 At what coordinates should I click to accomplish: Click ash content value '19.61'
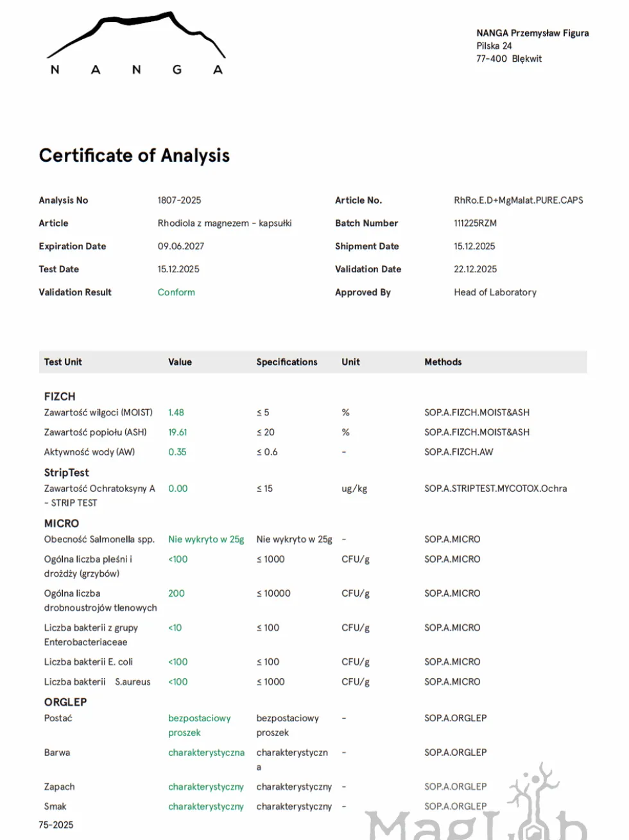pos(178,433)
